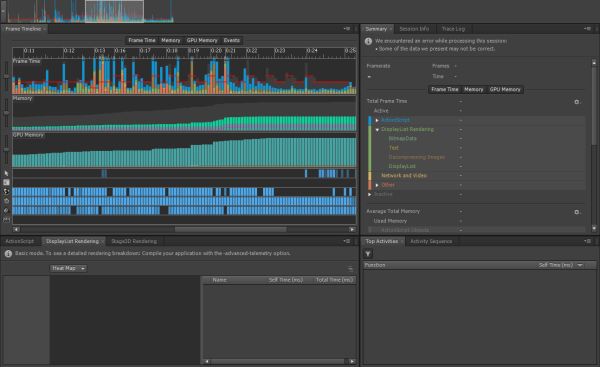Click the selected region in session overview strip
600x367 pixels.
point(114,11)
